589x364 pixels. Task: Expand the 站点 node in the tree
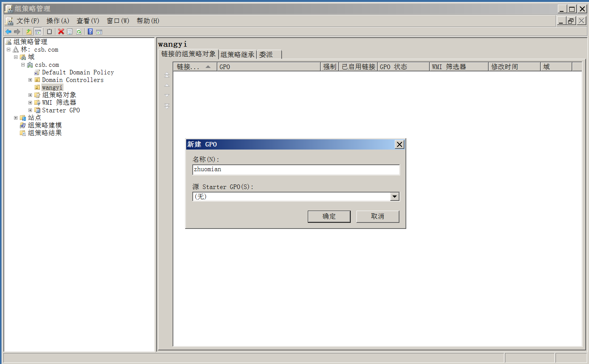point(16,118)
